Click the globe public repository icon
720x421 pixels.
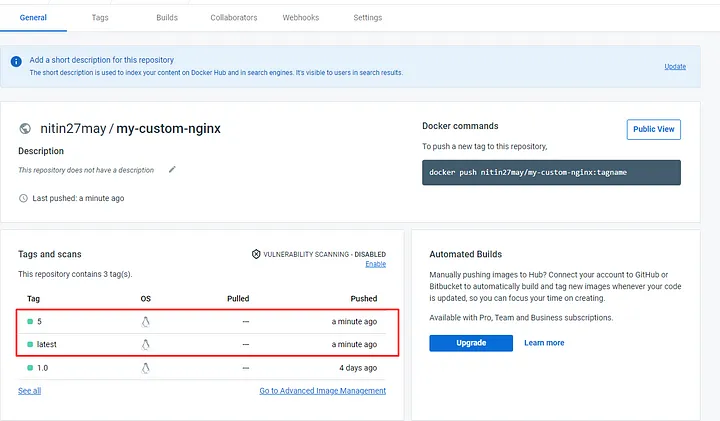click(x=25, y=129)
